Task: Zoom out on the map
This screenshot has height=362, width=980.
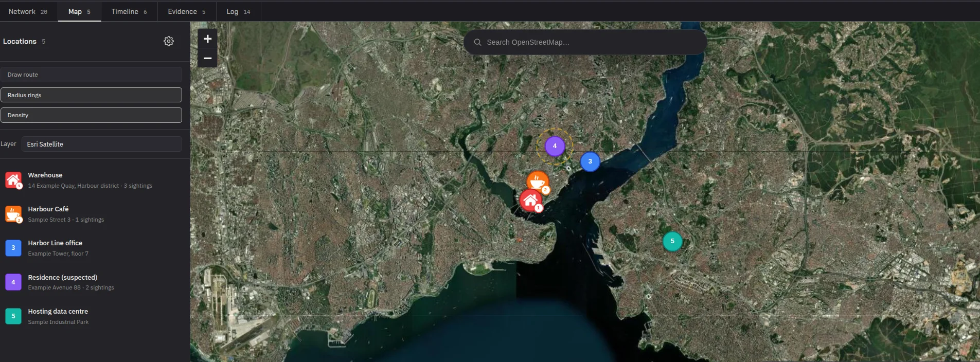Action: pos(207,58)
